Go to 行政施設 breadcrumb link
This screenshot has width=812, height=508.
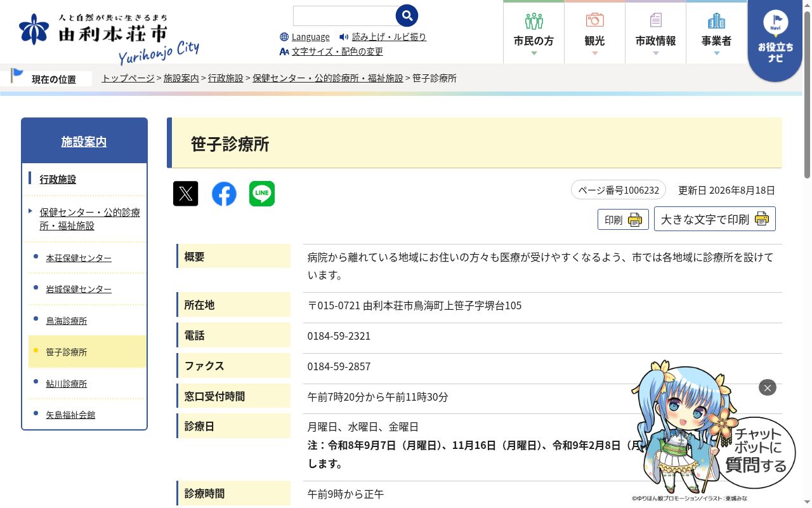pyautogui.click(x=225, y=78)
